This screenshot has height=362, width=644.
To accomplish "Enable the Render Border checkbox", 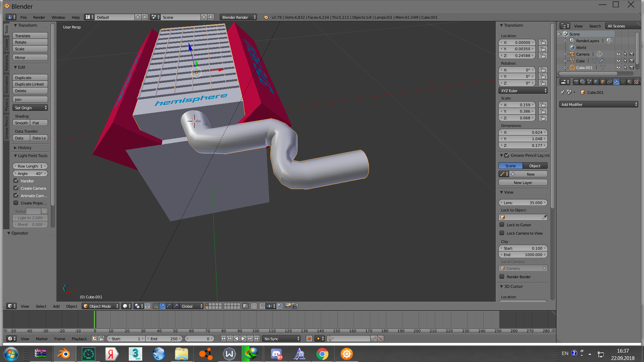I will 502,277.
